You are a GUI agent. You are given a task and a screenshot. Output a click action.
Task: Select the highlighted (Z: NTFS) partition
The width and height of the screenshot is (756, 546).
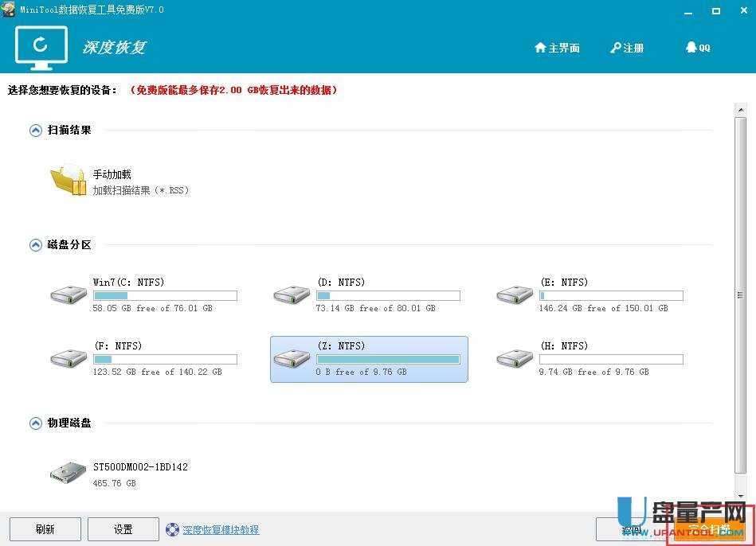368,358
